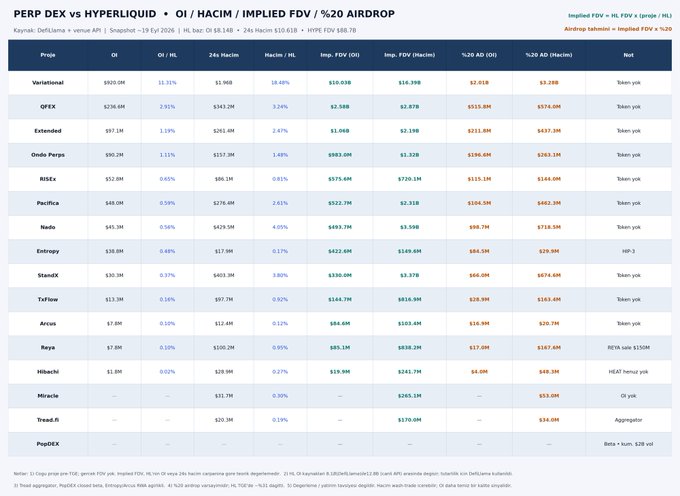The image size is (680, 496).
Task: Select the 'Hibachi' project name
Action: click(48, 372)
